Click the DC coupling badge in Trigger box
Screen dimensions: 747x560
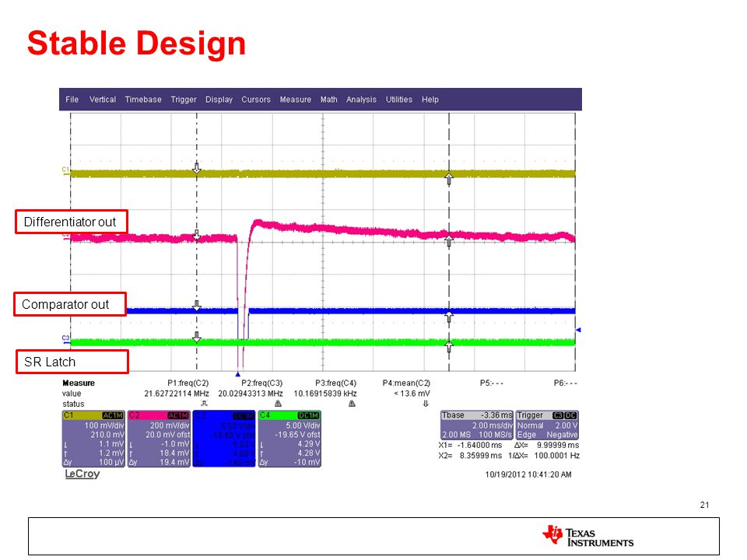point(570,415)
